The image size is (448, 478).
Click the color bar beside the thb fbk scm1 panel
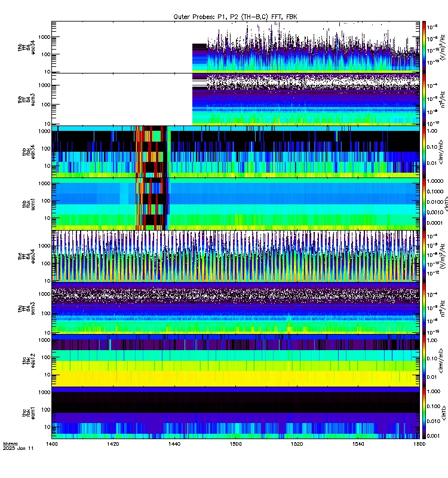[424, 204]
